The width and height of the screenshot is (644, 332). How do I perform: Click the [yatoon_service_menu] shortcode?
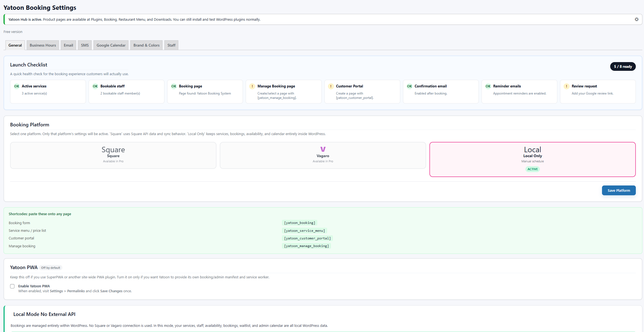pos(305,231)
